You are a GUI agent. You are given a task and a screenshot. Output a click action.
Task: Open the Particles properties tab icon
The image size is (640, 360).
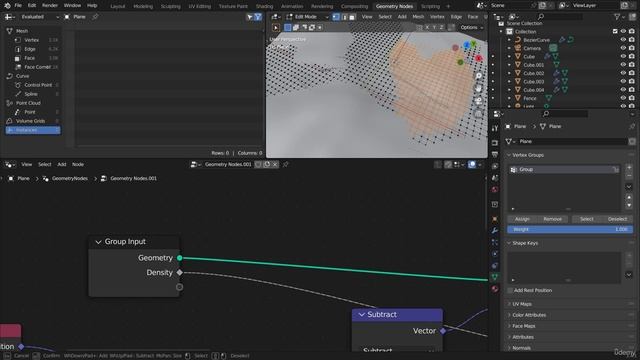(495, 242)
